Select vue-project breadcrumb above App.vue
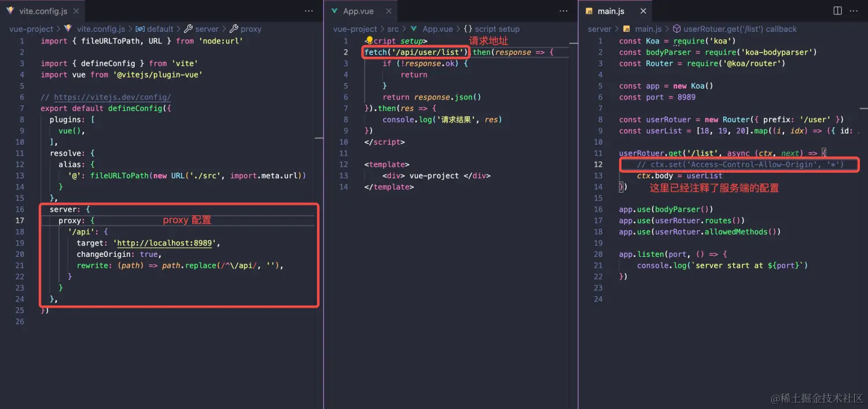868x409 pixels. tap(355, 29)
